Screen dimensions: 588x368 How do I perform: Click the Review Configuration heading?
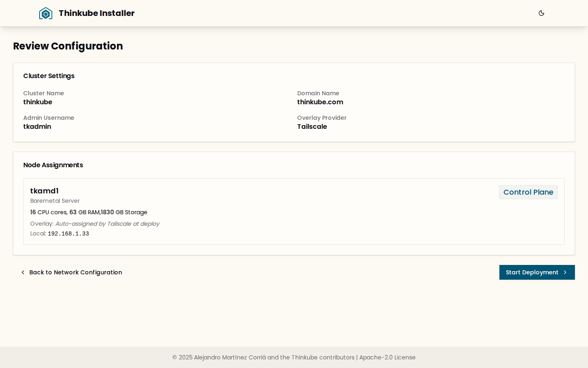tap(68, 46)
